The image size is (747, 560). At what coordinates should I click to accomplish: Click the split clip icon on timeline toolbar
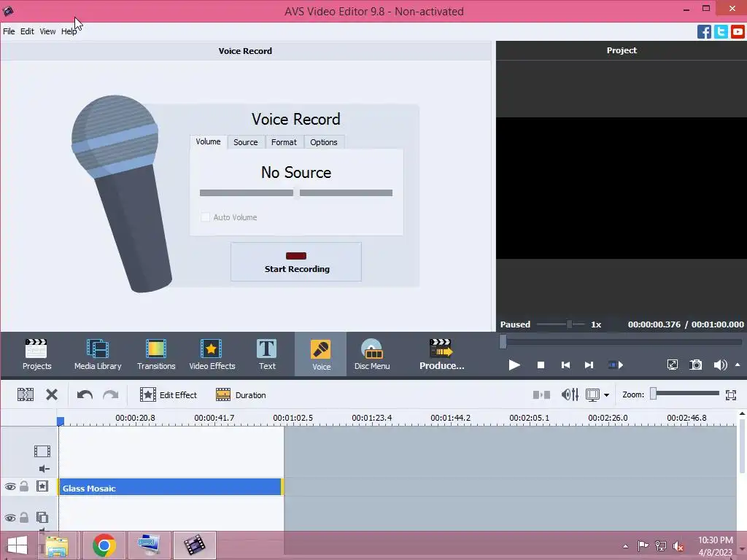[x=26, y=394]
